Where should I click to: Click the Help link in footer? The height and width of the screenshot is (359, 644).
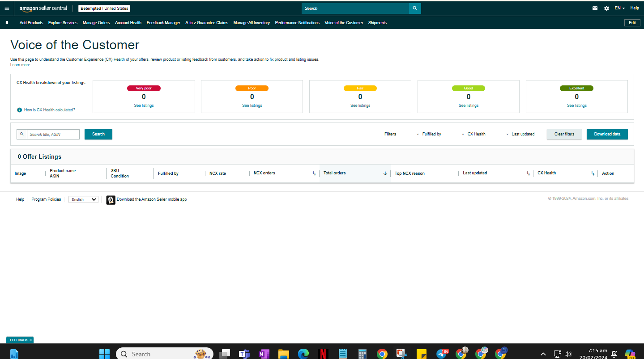pyautogui.click(x=20, y=199)
